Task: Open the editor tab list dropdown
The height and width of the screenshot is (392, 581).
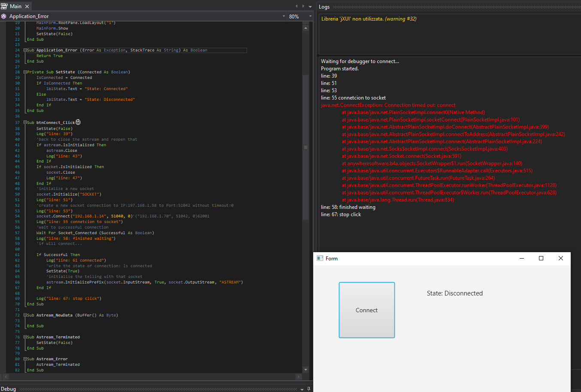Action: [x=310, y=6]
